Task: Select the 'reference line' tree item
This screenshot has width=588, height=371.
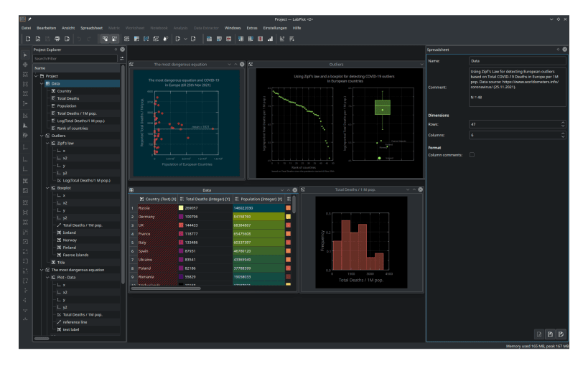Action: click(x=75, y=322)
